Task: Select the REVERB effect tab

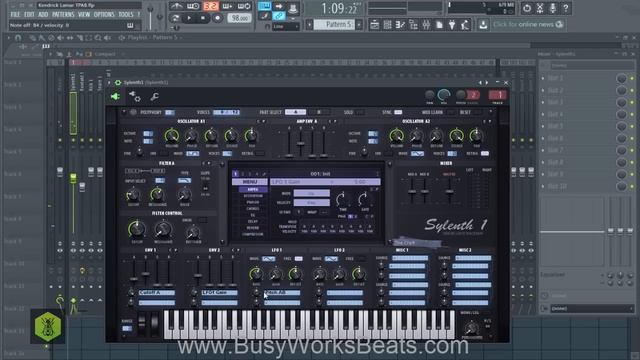Action: (253, 228)
